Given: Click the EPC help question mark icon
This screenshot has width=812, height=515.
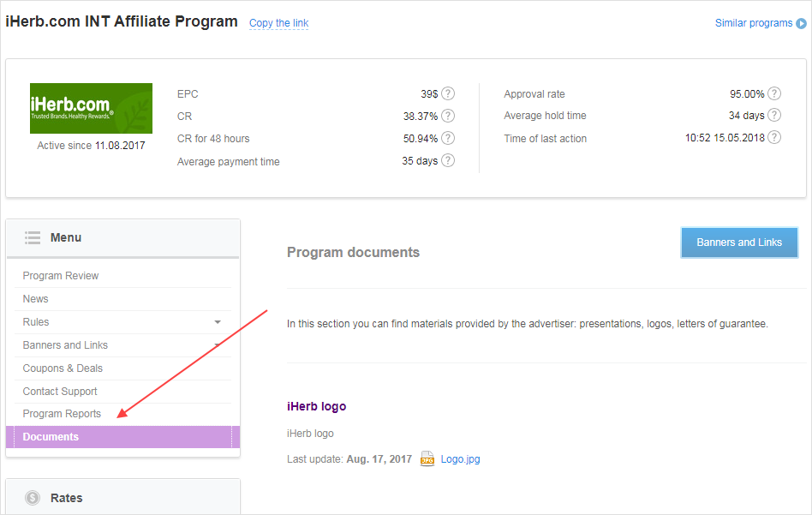Looking at the screenshot, I should [448, 93].
